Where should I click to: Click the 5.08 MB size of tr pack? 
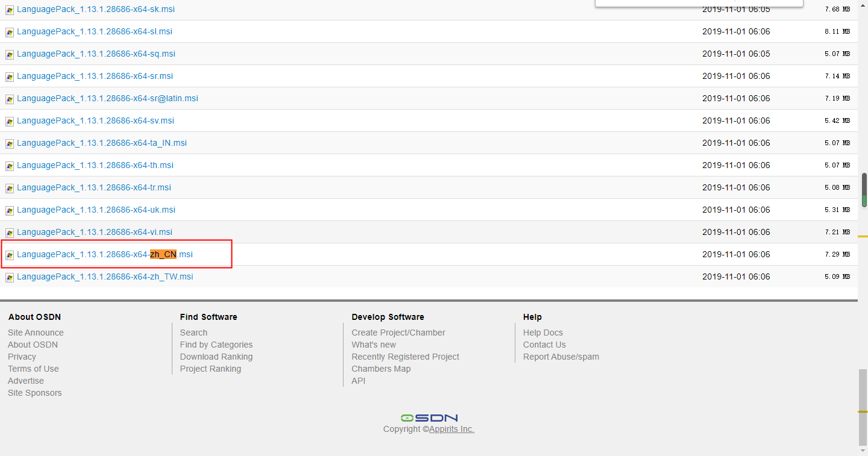pyautogui.click(x=837, y=187)
